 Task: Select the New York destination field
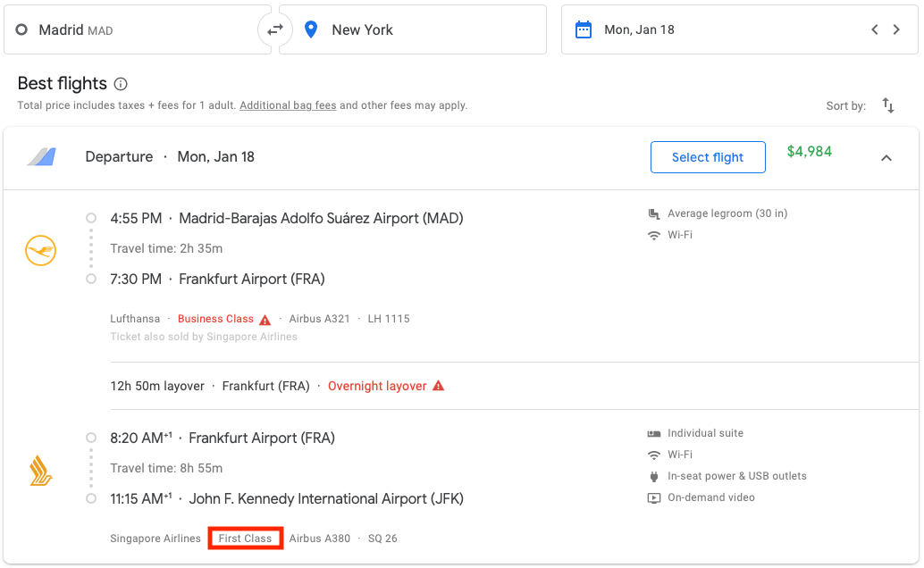click(x=411, y=29)
